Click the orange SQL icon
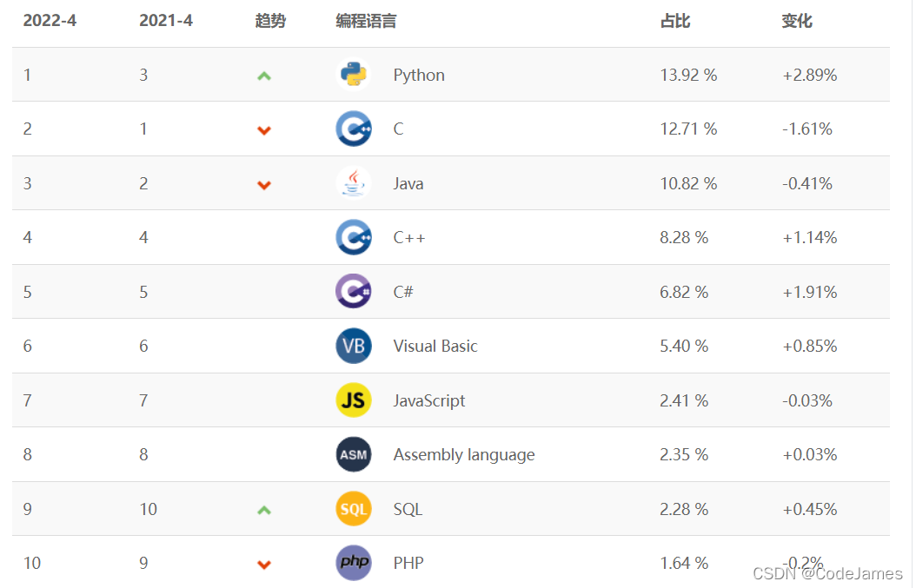Viewport: 916px width, 588px height. (x=354, y=509)
